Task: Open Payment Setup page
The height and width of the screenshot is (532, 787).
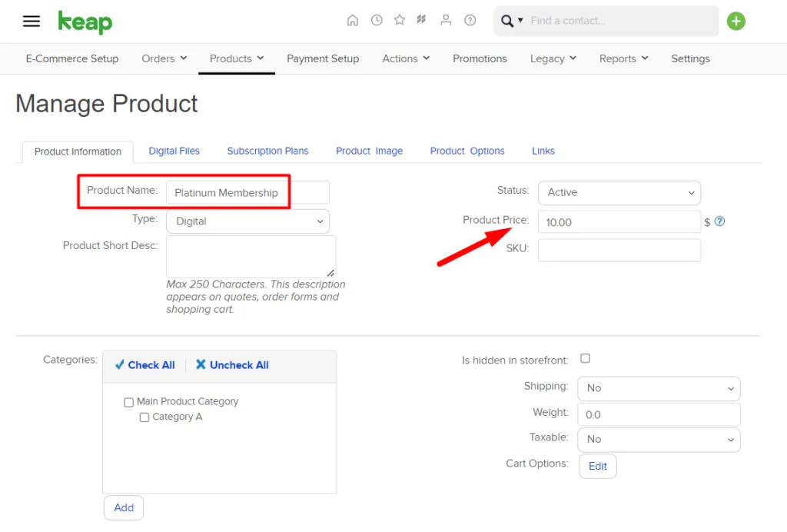Action: pos(323,58)
